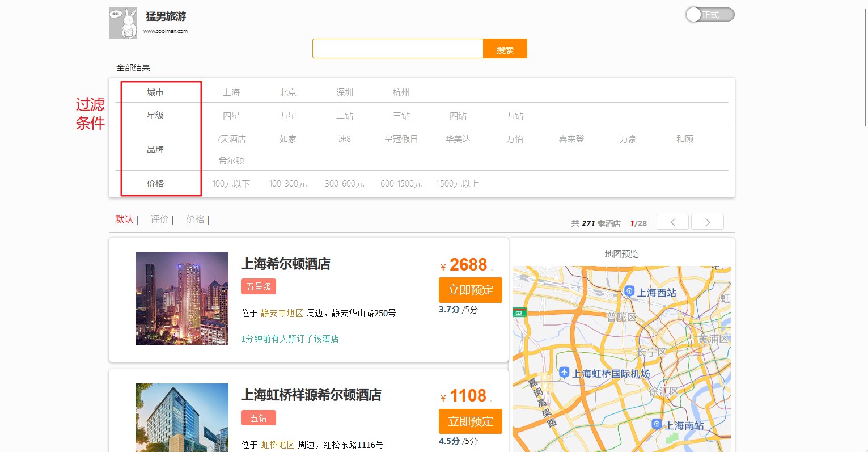
Task: Select price range 100元以下
Action: click(231, 184)
